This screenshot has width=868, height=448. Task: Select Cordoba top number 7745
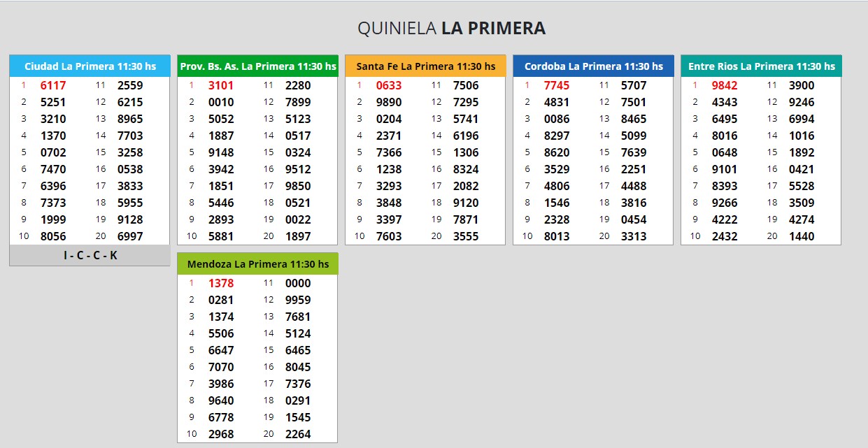557,86
